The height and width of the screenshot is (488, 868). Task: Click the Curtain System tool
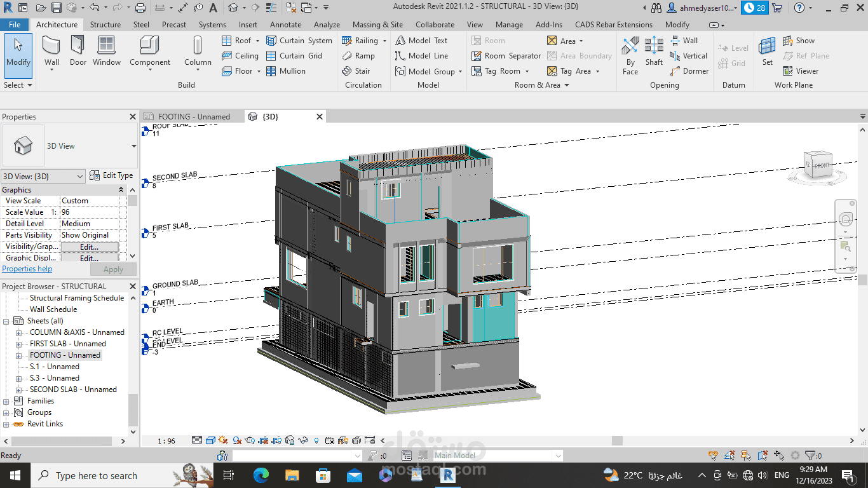coord(299,40)
